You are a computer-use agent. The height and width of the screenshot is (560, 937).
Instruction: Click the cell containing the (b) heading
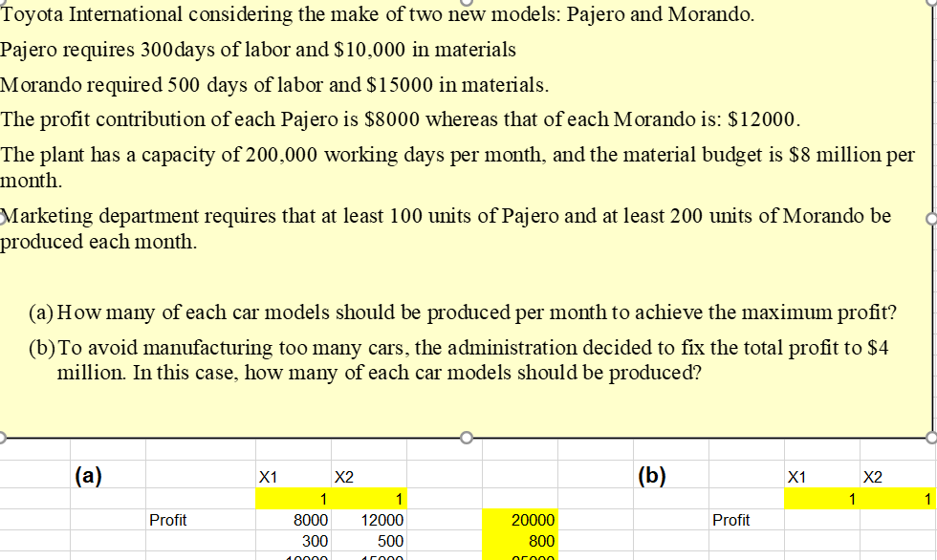651,475
